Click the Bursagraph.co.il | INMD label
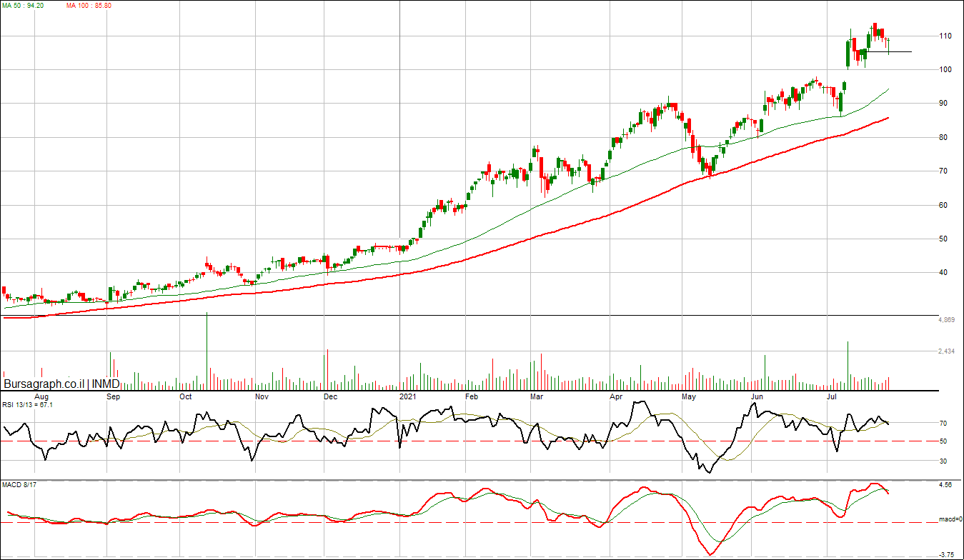964x560 pixels. click(x=61, y=384)
